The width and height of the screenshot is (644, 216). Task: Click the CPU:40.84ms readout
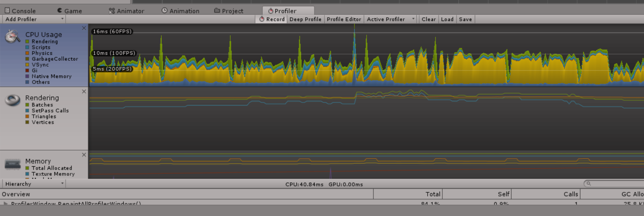304,184
